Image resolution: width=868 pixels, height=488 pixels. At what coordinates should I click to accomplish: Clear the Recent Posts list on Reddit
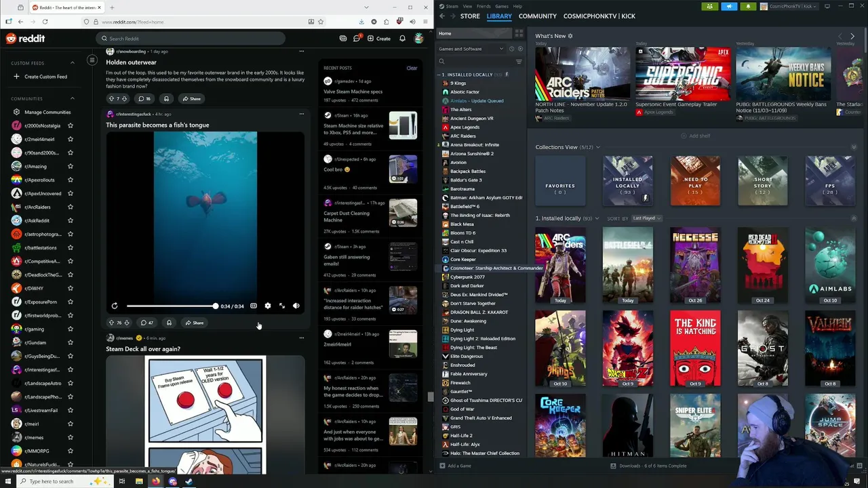pyautogui.click(x=412, y=68)
